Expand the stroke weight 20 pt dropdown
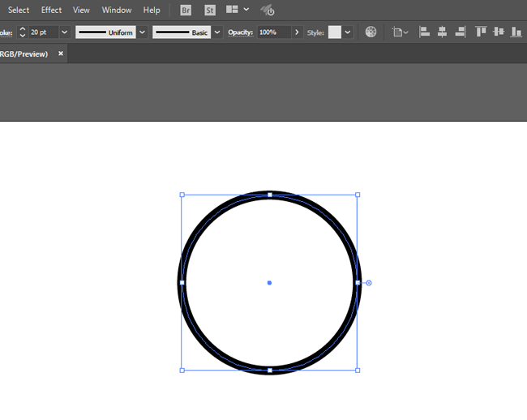The height and width of the screenshot is (420, 527). tap(64, 32)
